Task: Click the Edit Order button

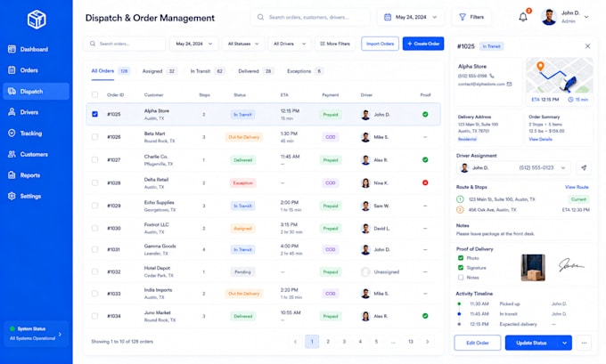Action: pyautogui.click(x=478, y=343)
